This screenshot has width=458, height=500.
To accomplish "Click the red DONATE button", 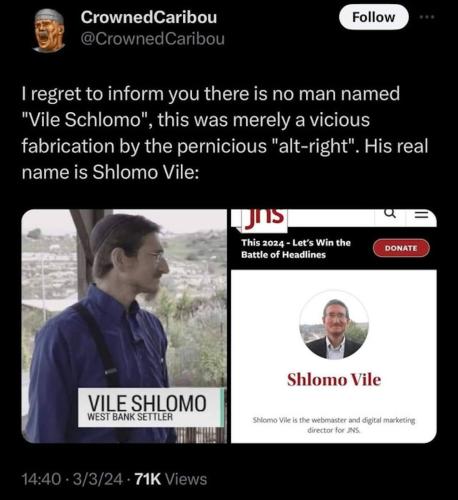I will tap(401, 248).
